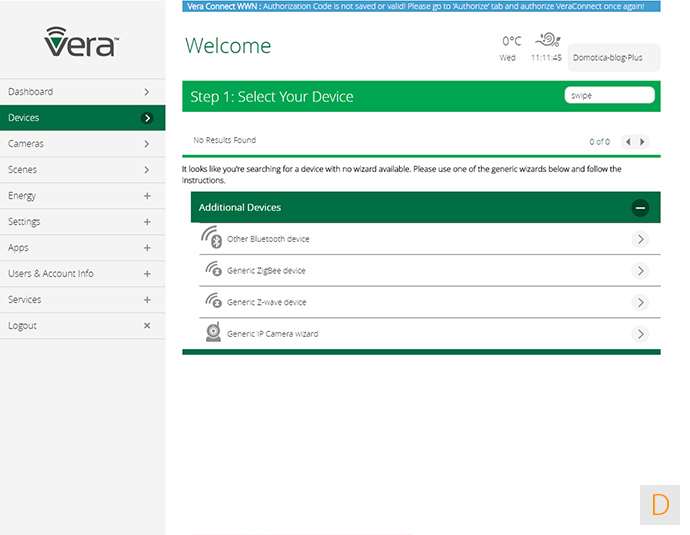690x535 pixels.
Task: Log out using the Logout item
Action: [82, 326]
